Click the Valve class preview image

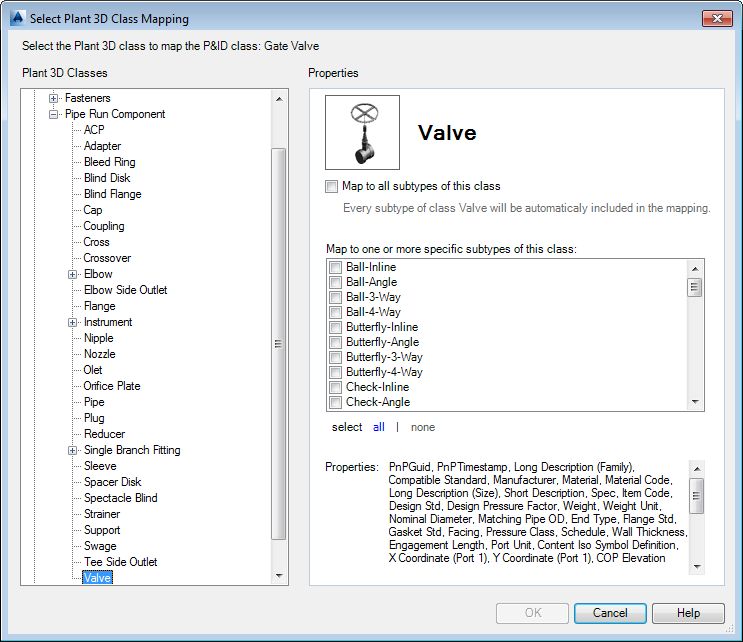pos(362,132)
